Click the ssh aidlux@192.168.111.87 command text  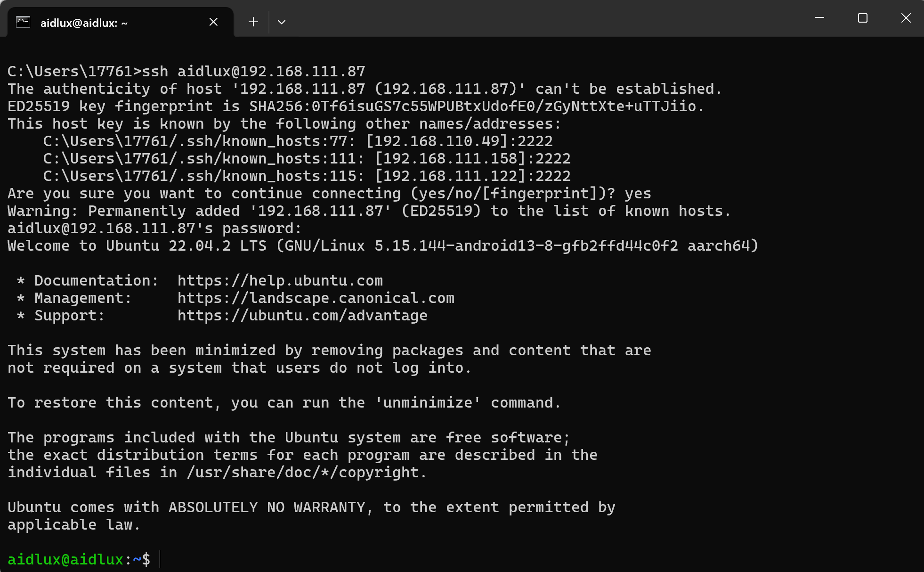pos(253,72)
